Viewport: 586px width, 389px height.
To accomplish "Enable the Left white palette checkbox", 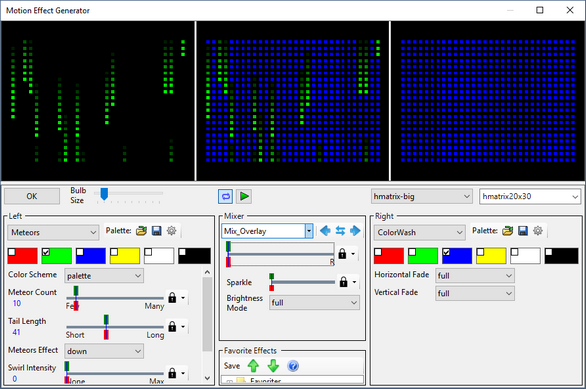I will (x=148, y=252).
